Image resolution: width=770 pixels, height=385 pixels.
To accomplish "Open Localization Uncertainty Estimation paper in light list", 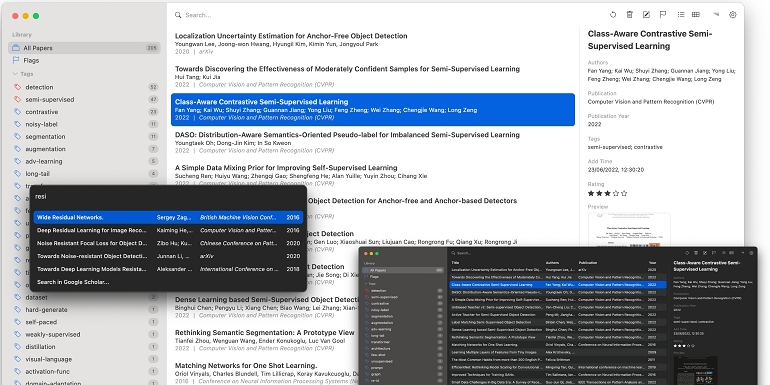I will coord(373,43).
